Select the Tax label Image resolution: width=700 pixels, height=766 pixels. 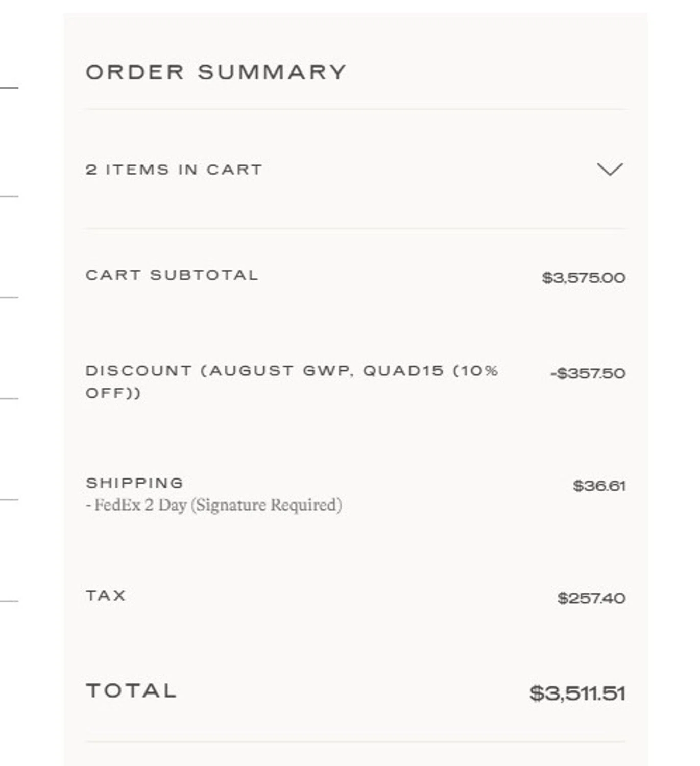tap(106, 595)
